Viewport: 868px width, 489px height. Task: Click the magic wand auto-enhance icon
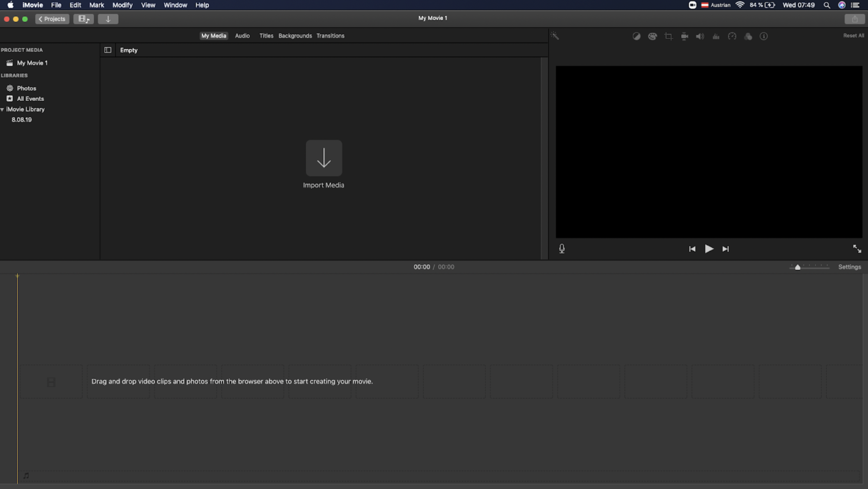tap(555, 36)
